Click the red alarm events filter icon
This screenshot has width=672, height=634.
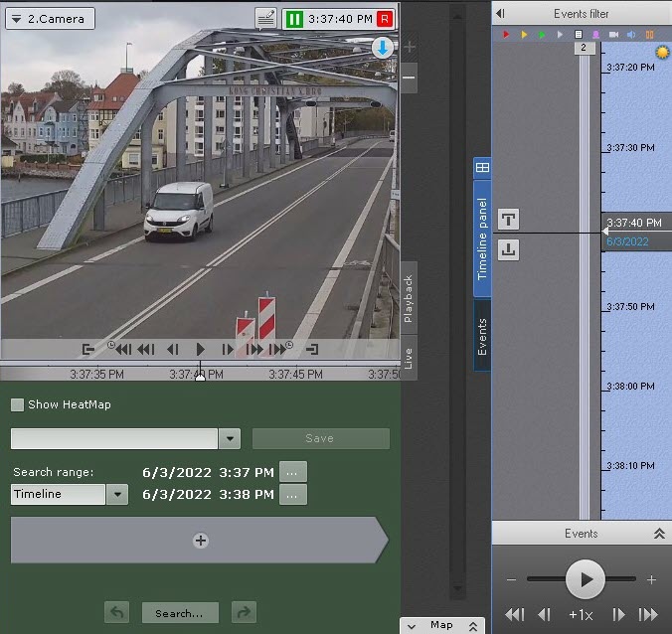pyautogui.click(x=505, y=35)
